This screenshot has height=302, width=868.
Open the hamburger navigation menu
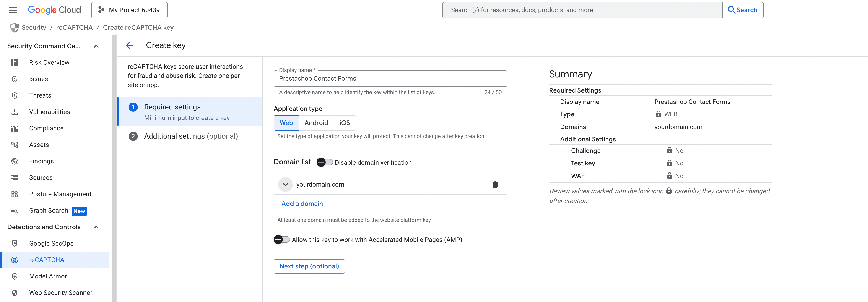[x=13, y=10]
